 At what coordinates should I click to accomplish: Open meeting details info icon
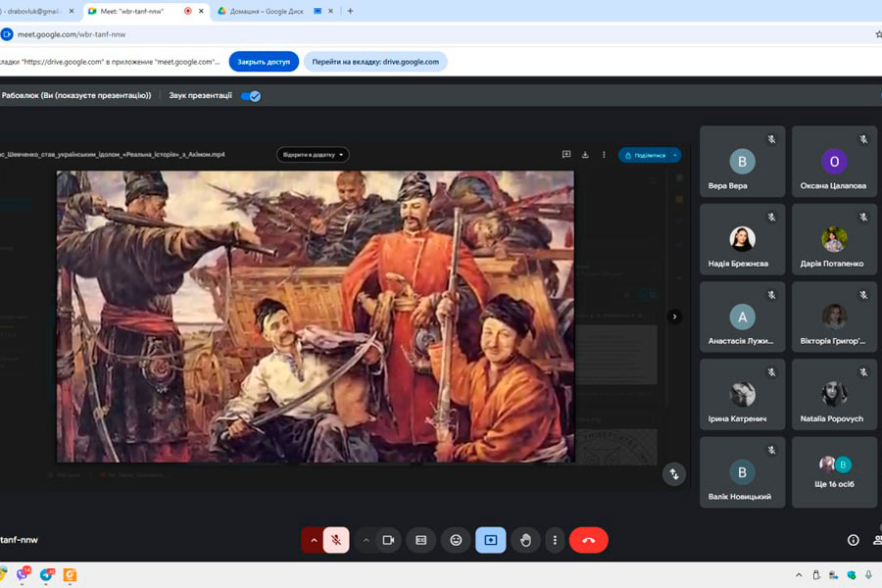pyautogui.click(x=853, y=540)
